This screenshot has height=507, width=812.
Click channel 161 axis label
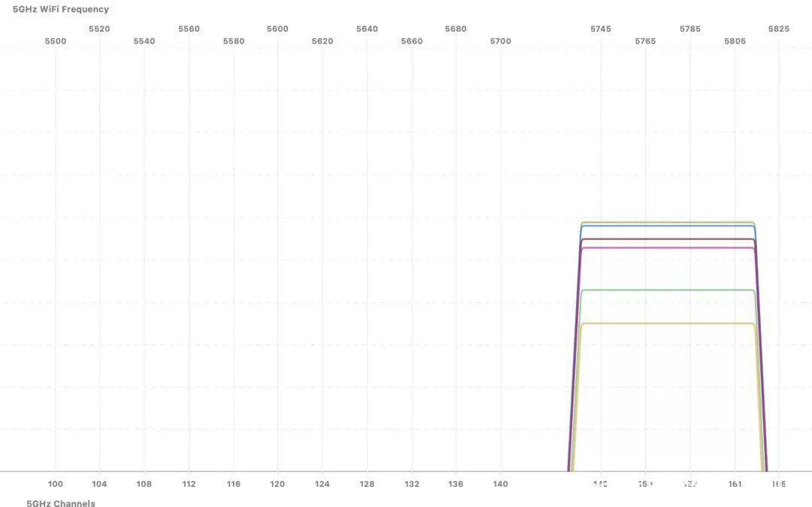735,484
